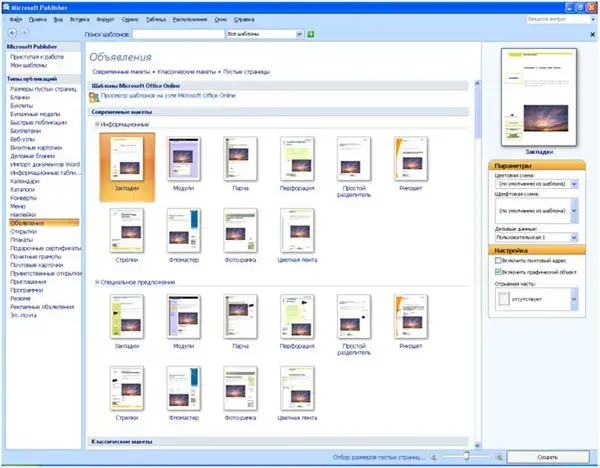Image resolution: width=600 pixels, height=468 pixels.
Task: Collapse the Специальное предложение group
Action: click(x=97, y=283)
